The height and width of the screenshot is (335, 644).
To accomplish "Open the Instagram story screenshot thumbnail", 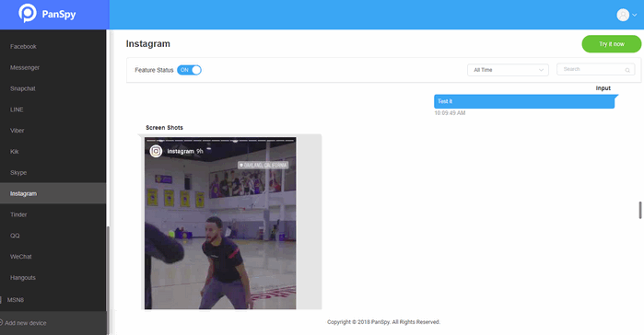I will [x=220, y=223].
